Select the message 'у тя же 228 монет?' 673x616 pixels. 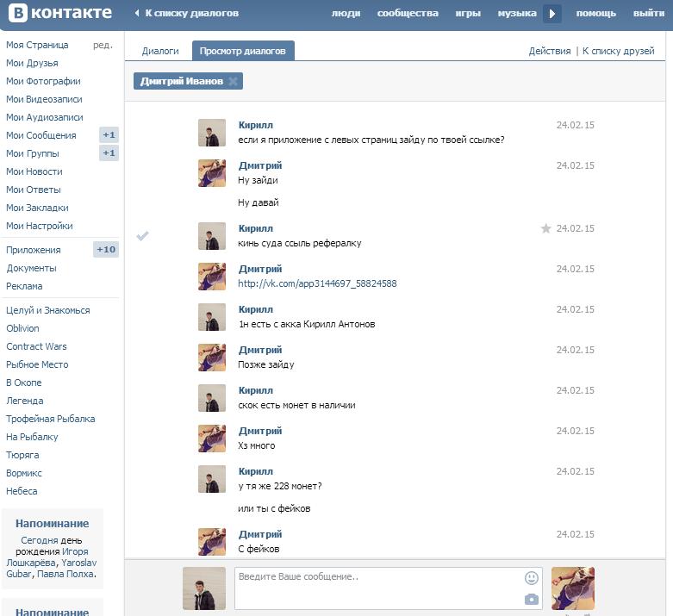tap(280, 486)
